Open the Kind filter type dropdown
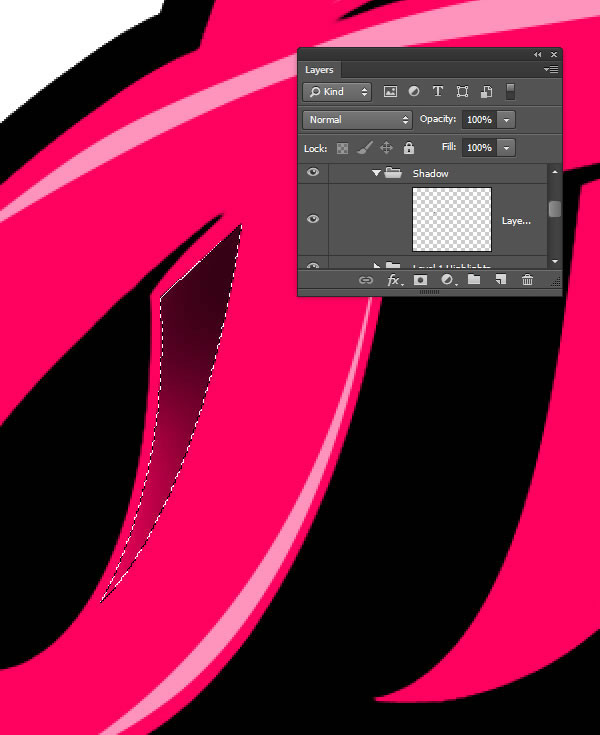Image resolution: width=600 pixels, height=735 pixels. (337, 92)
